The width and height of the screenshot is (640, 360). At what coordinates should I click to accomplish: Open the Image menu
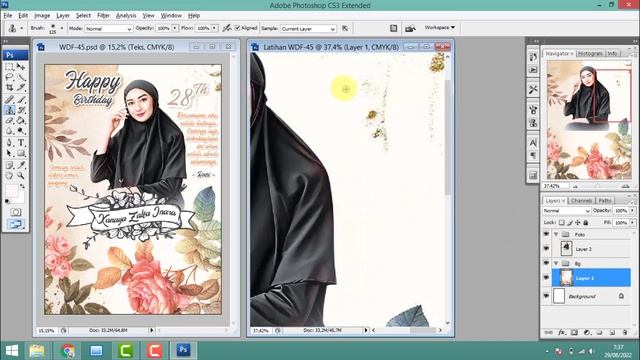click(42, 16)
